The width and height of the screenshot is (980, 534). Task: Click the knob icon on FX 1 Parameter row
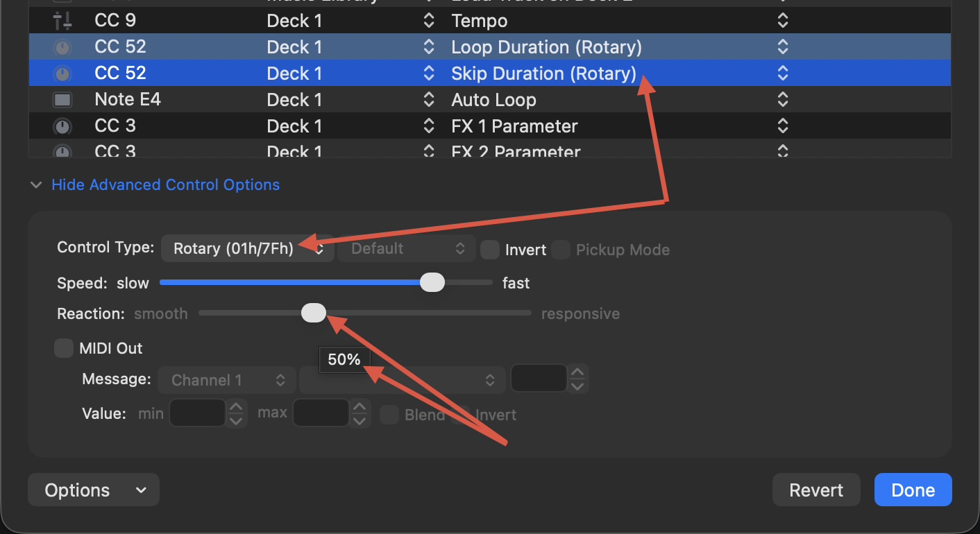pyautogui.click(x=62, y=126)
